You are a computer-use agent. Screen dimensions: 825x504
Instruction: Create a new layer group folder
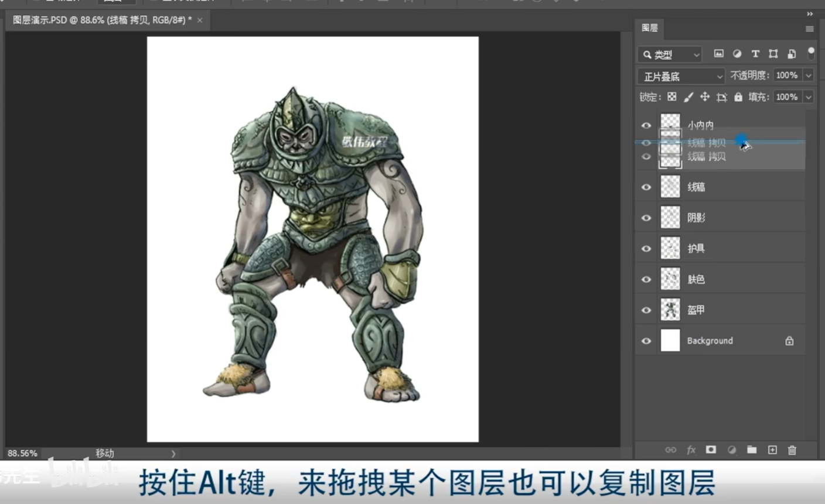click(752, 450)
